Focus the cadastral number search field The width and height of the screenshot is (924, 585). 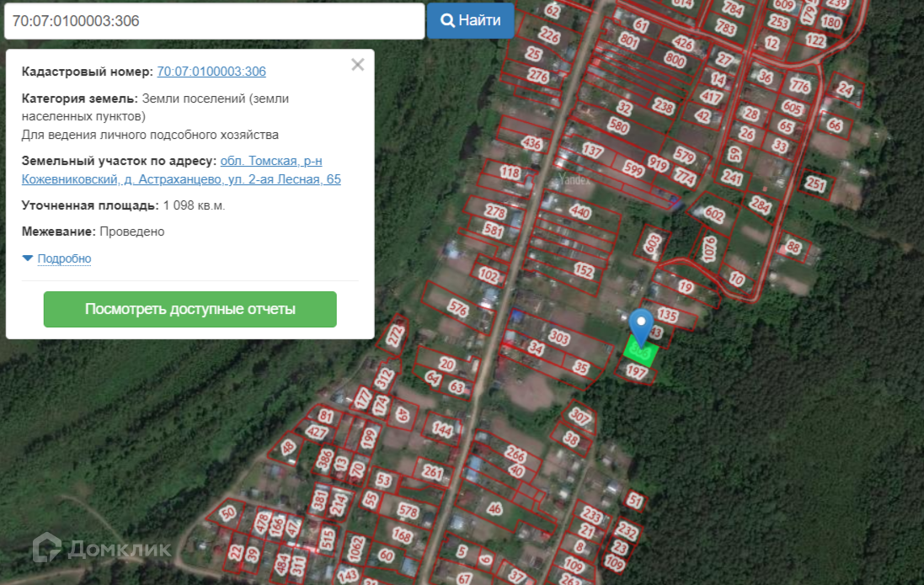coord(215,20)
